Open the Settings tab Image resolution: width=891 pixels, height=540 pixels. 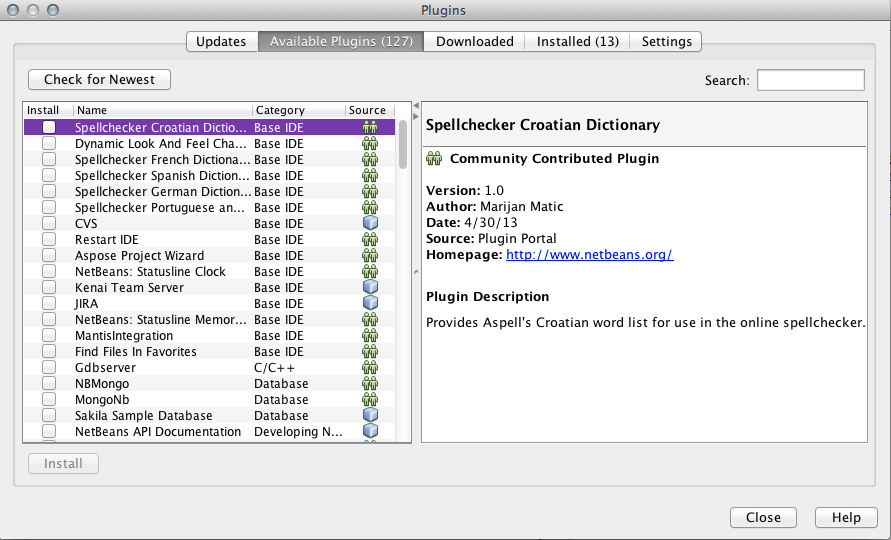[666, 41]
